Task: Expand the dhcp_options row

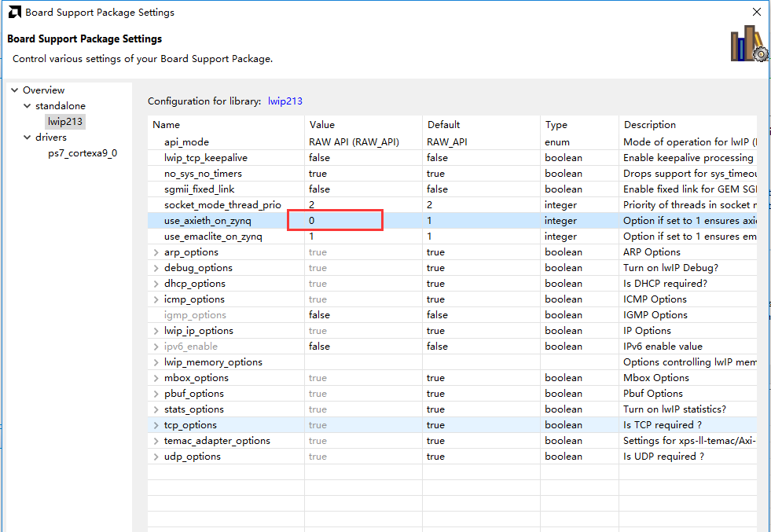Action: click(156, 284)
